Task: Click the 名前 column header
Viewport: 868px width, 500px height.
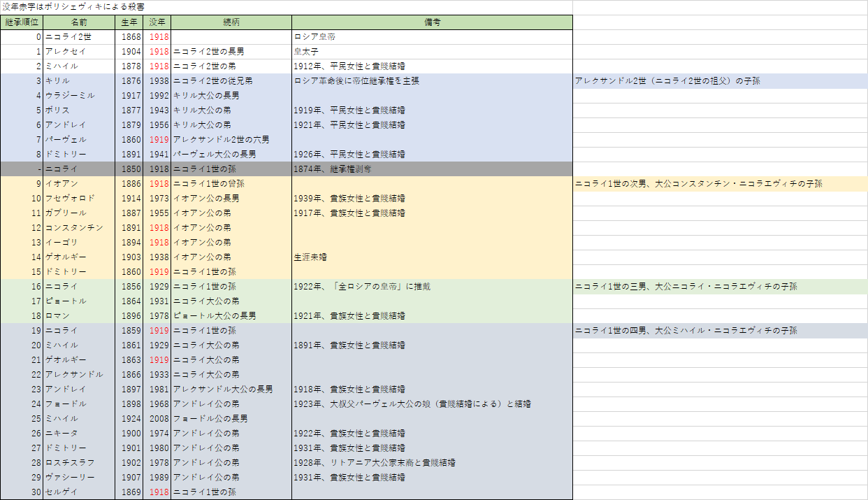Action: tap(79, 22)
